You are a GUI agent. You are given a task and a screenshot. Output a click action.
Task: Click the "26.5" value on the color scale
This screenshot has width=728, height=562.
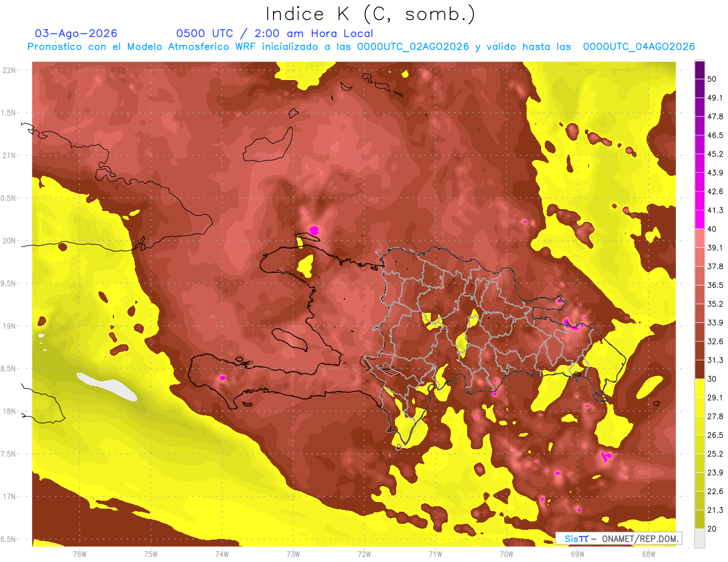tap(715, 435)
